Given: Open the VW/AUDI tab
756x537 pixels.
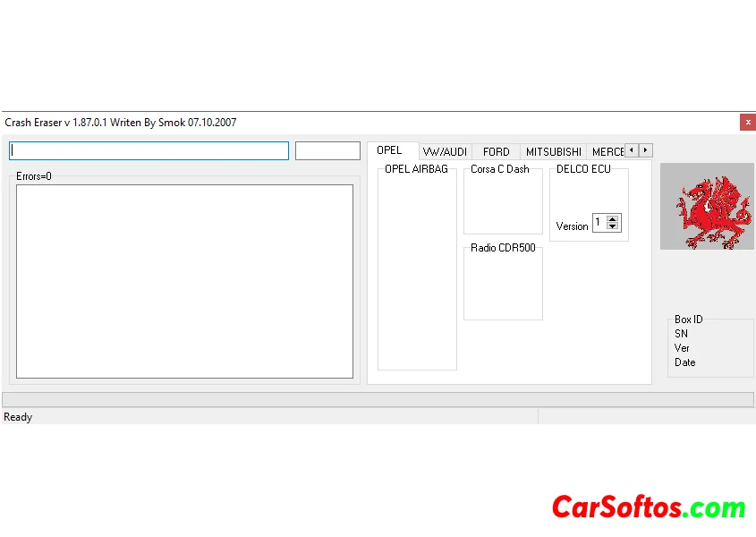Looking at the screenshot, I should pyautogui.click(x=445, y=152).
